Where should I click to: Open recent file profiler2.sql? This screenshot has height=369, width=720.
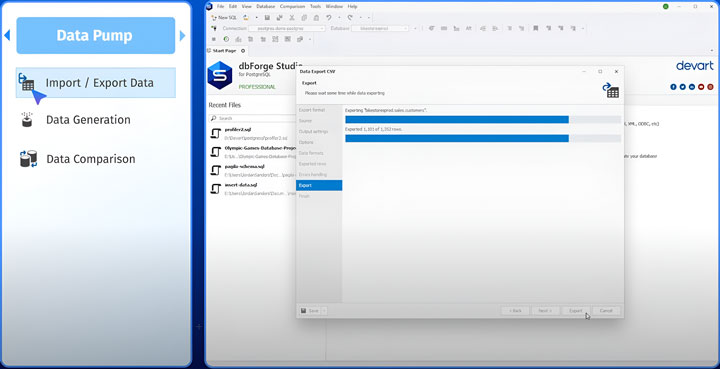(x=238, y=130)
